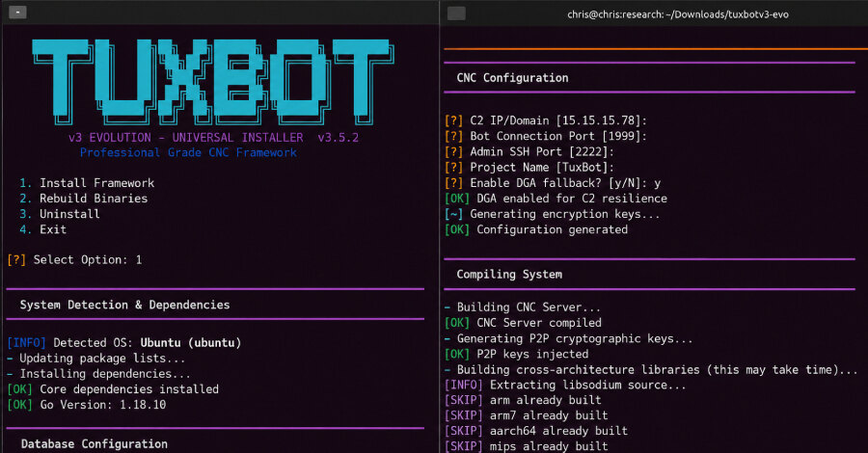
Task: Click 'Installing dependencies...' line
Action: [x=98, y=374]
